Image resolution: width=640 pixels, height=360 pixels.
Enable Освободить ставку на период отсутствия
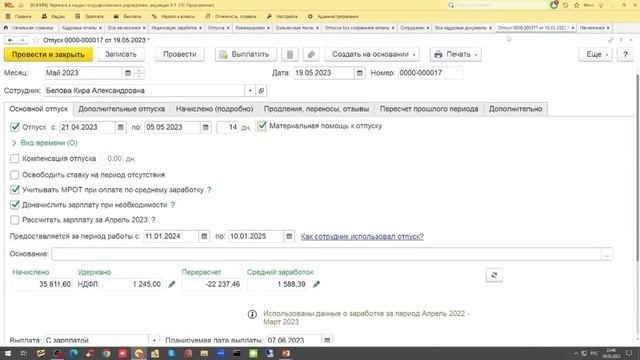click(x=15, y=175)
